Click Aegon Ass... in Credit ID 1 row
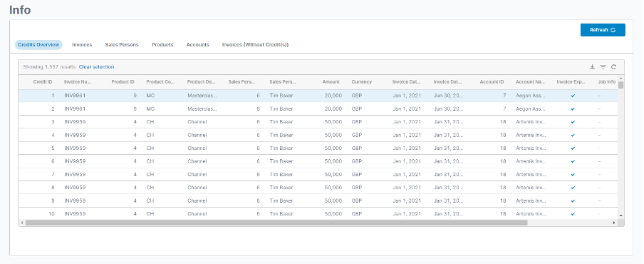Viewport: 644px width, 264px height. 530,96
